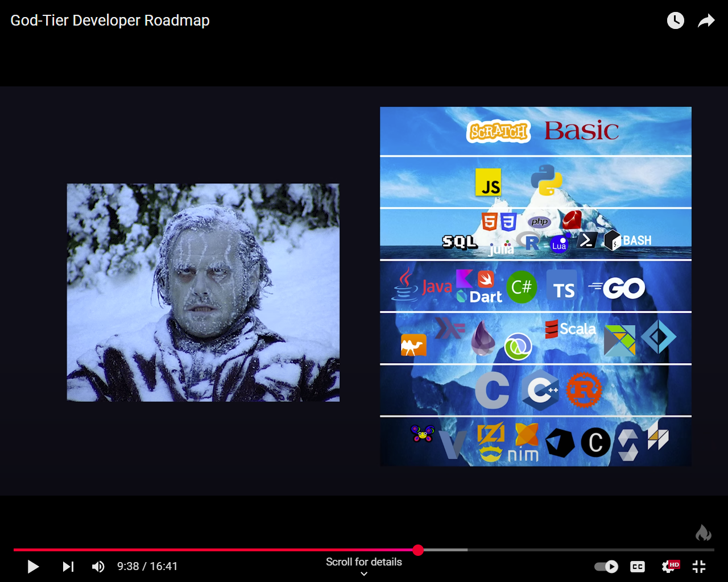Click the video title God-Tier Developer Roadmap
Screen dimensions: 728x582
[x=110, y=20]
